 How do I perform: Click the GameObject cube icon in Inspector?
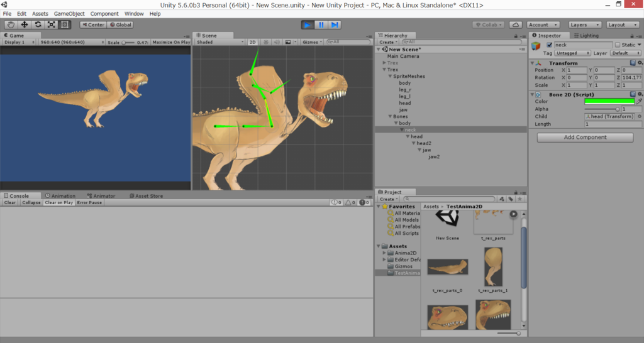coord(536,46)
